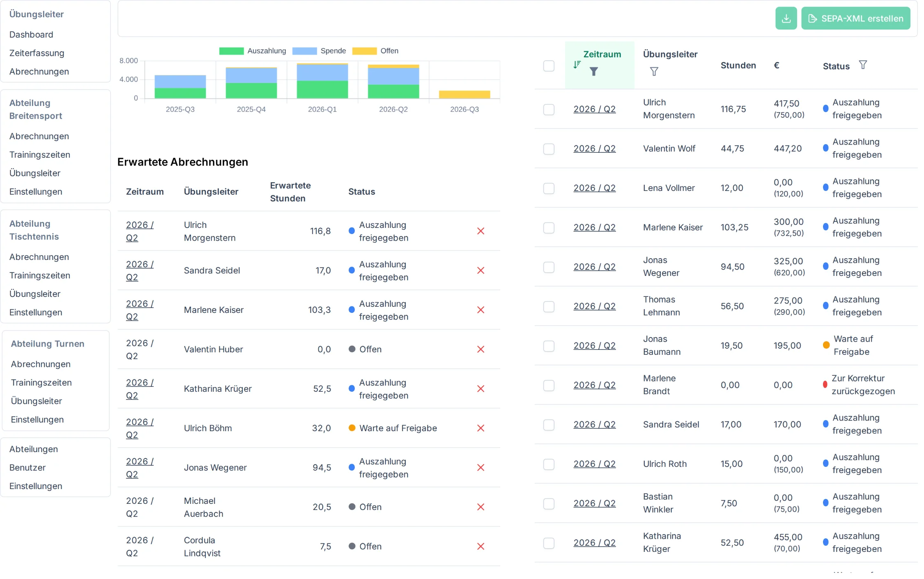Select the Marlene Brandt row checkbox
The image size is (924, 579).
pos(549,385)
